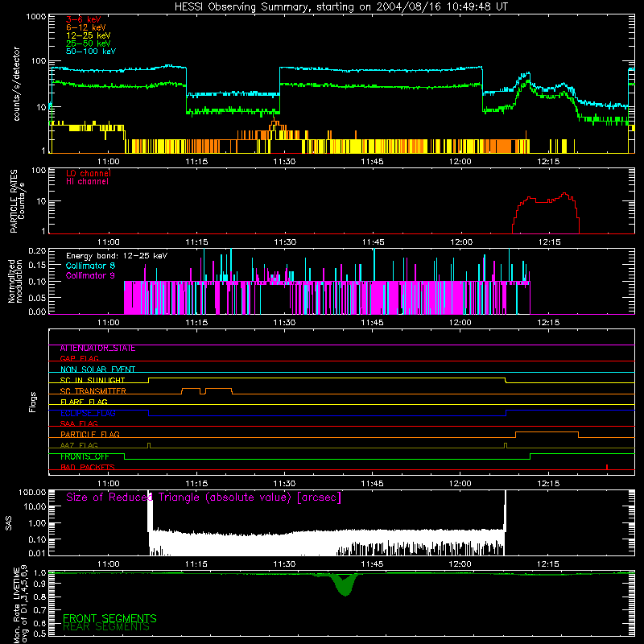
Task: Click the red LO channel particle bump
Action: (x=546, y=213)
